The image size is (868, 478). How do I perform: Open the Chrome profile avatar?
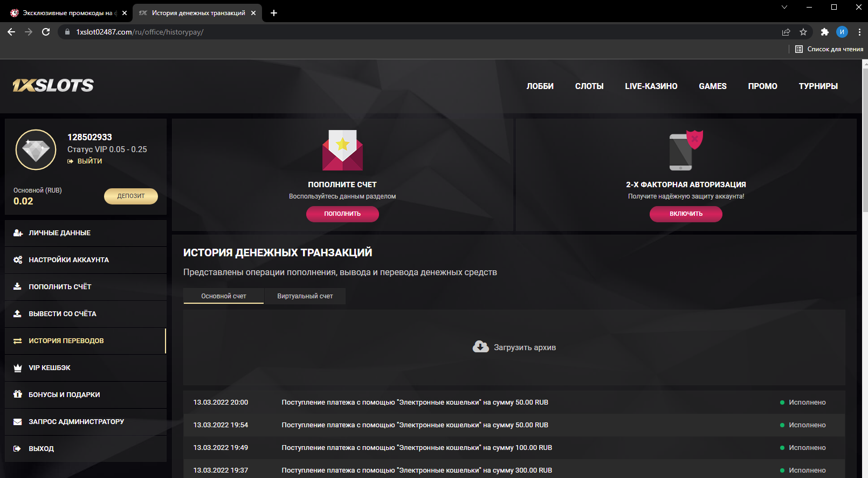click(x=842, y=32)
